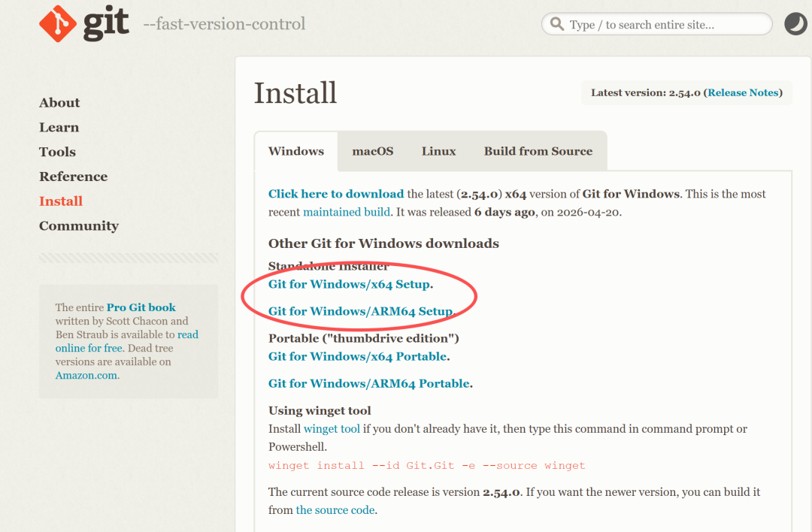
Task: Download Git for Windows/ARM64 Setup
Action: 360,311
